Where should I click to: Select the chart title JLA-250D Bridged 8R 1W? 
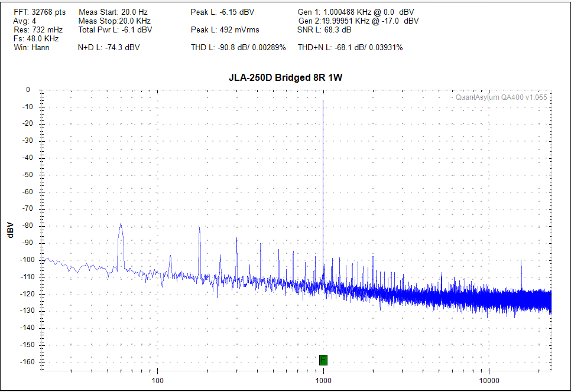(285, 77)
